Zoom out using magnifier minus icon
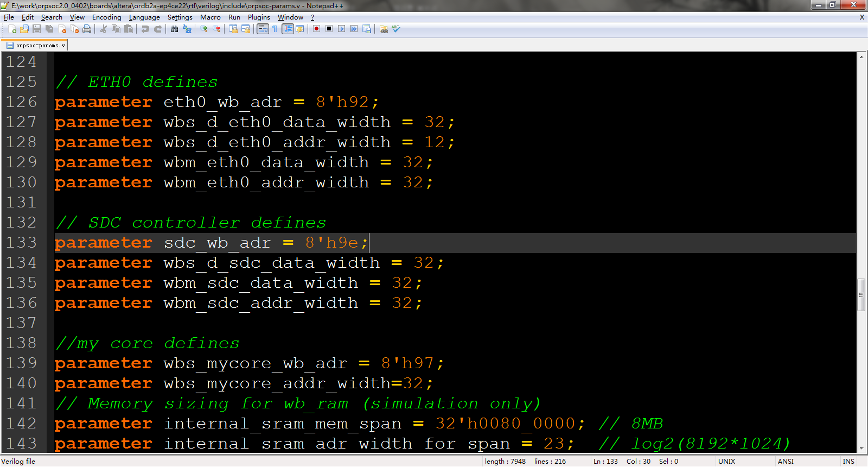This screenshot has width=868, height=467. pyautogui.click(x=216, y=29)
